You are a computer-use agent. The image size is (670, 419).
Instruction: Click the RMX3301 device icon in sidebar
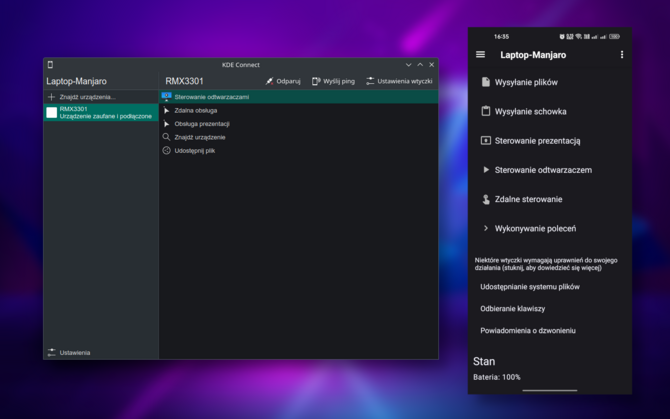(x=52, y=112)
